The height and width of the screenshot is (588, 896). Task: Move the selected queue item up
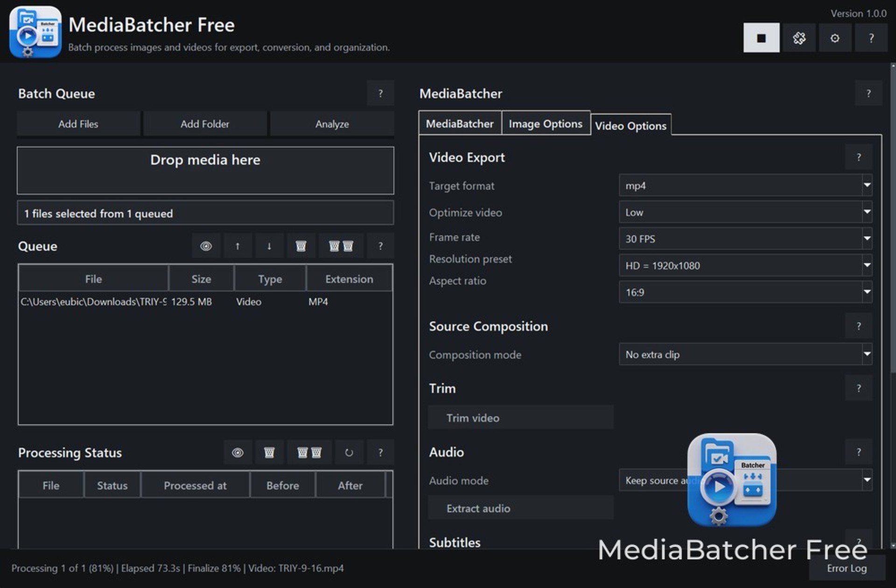click(238, 246)
